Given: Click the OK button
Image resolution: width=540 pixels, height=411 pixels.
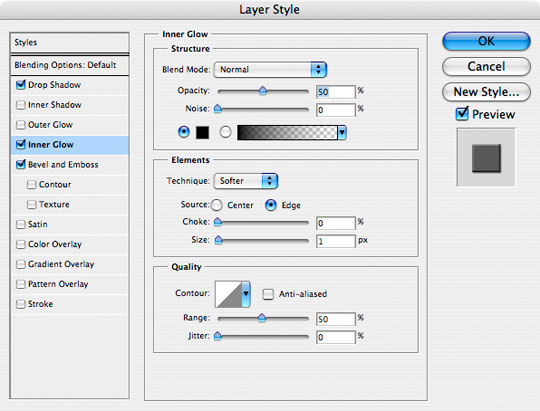Looking at the screenshot, I should (486, 41).
